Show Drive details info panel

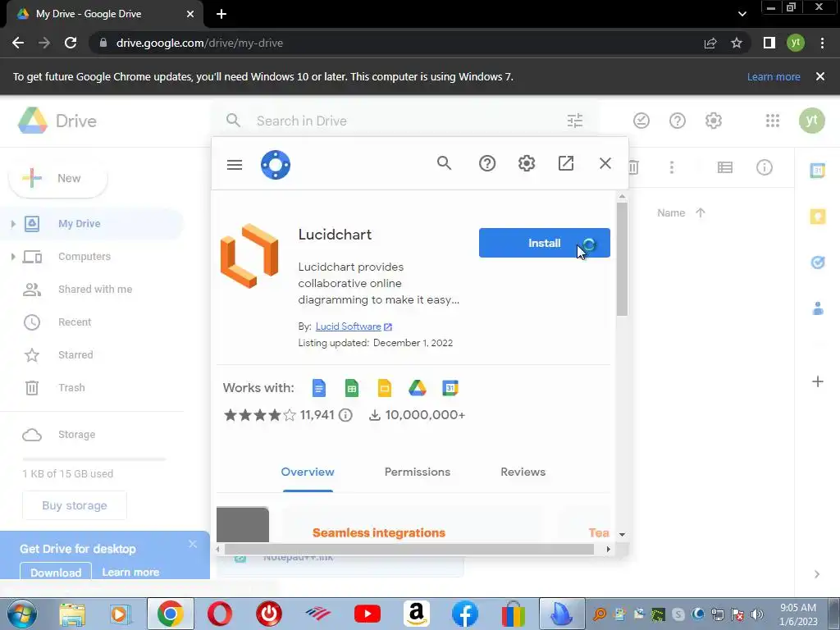coord(765,167)
